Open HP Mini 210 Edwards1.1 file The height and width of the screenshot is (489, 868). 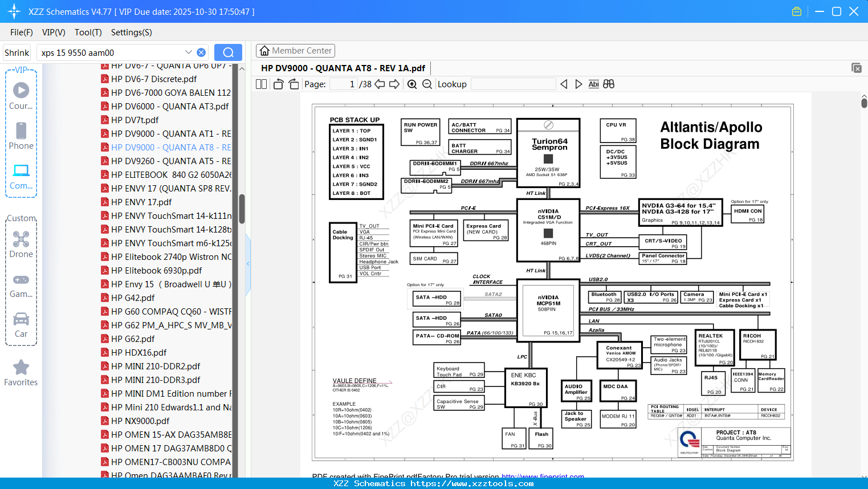[166, 407]
